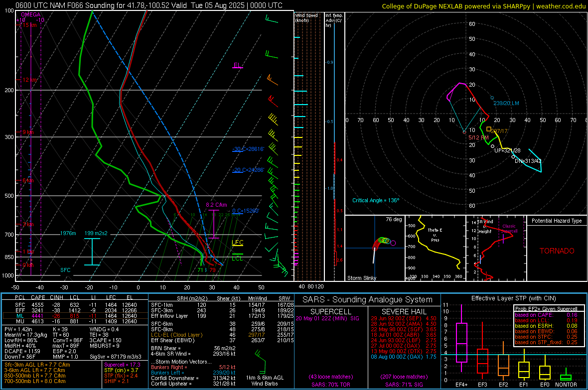The image size is (588, 390).
Task: Click the 5/12 RM label on the hodograph
Action: [x=478, y=137]
